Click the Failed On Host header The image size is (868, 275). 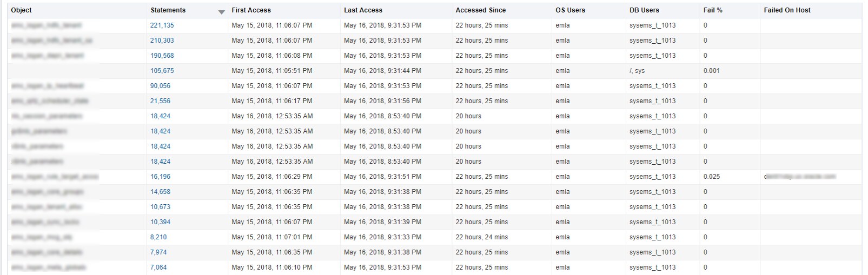click(787, 10)
